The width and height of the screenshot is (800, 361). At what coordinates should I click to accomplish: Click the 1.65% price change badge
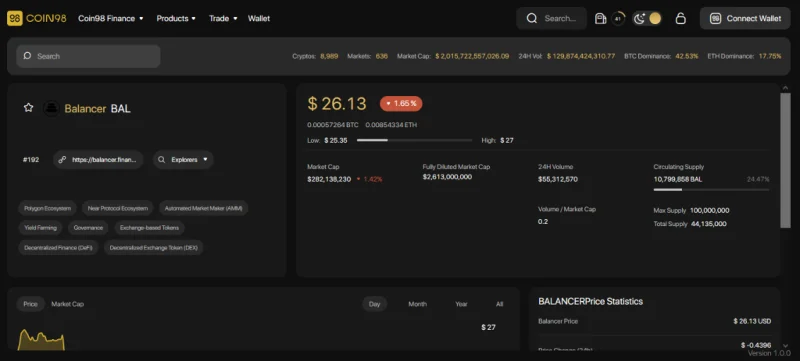coord(401,104)
